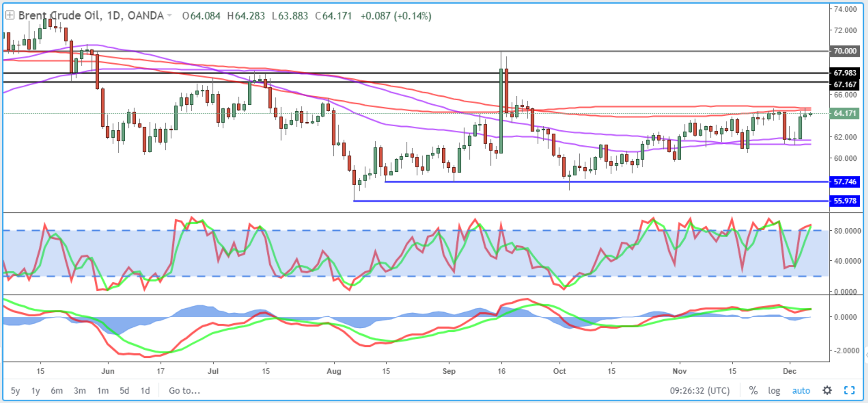Click the 09:26:32 (UTC) clock

tap(700, 391)
